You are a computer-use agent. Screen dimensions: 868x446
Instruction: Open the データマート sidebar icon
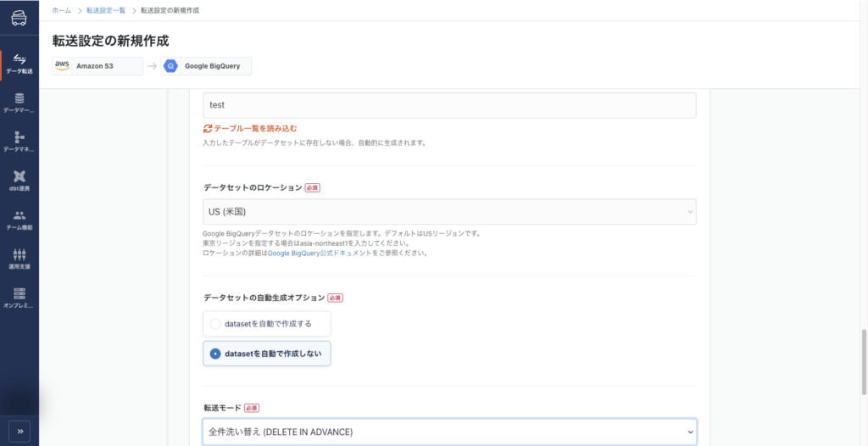[19, 103]
